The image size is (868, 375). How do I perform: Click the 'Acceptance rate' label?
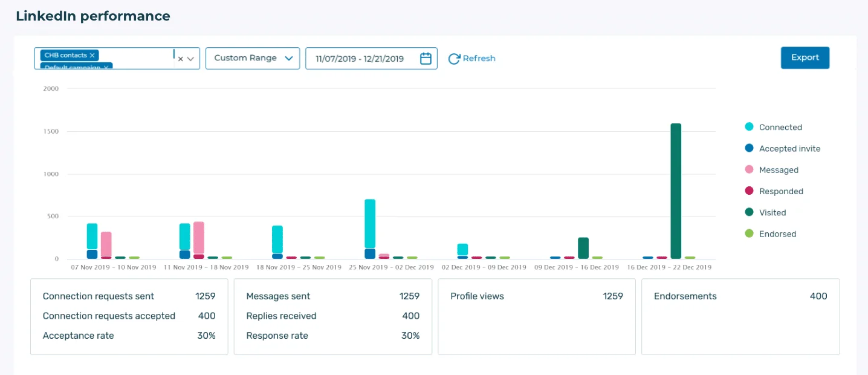79,335
